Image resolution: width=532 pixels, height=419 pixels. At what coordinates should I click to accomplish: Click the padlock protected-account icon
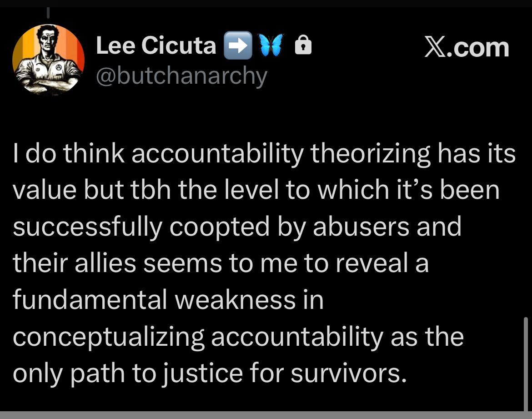click(303, 45)
